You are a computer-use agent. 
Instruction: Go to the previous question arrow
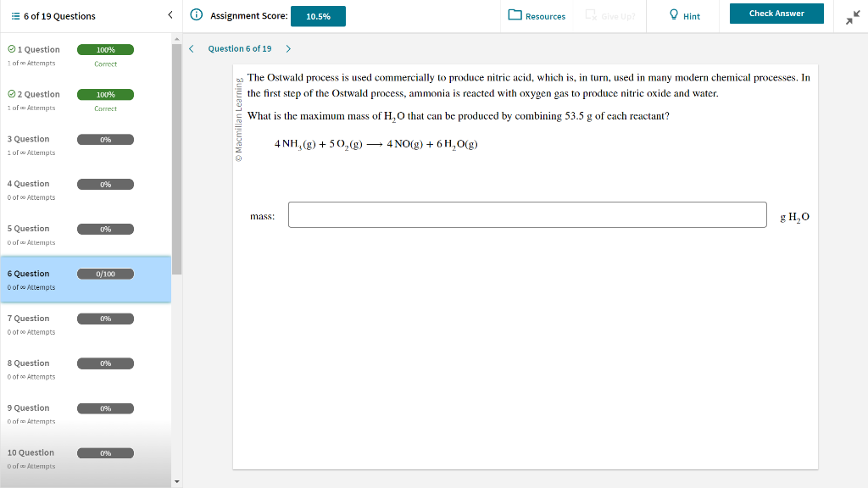point(192,48)
